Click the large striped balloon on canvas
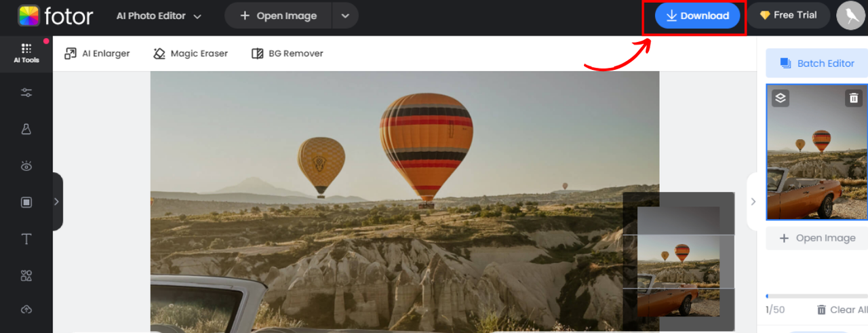 pyautogui.click(x=426, y=150)
